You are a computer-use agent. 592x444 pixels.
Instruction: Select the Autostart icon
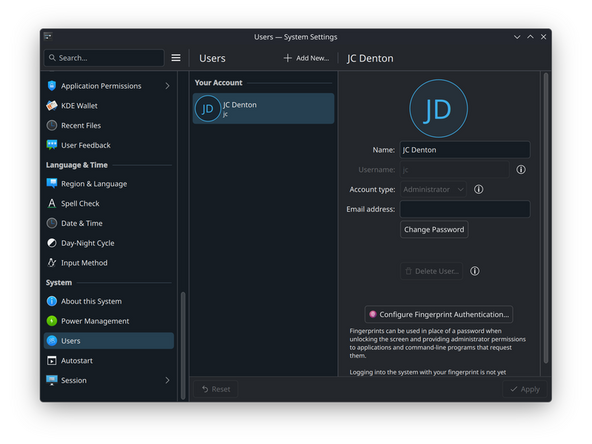tap(52, 361)
